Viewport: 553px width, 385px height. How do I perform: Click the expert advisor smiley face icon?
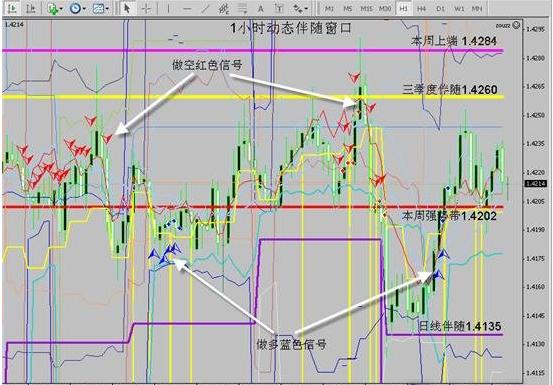pyautogui.click(x=516, y=25)
